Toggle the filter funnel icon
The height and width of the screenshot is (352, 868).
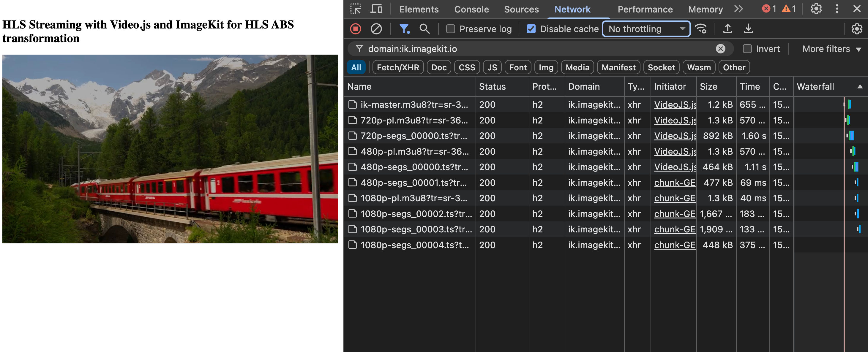coord(404,29)
